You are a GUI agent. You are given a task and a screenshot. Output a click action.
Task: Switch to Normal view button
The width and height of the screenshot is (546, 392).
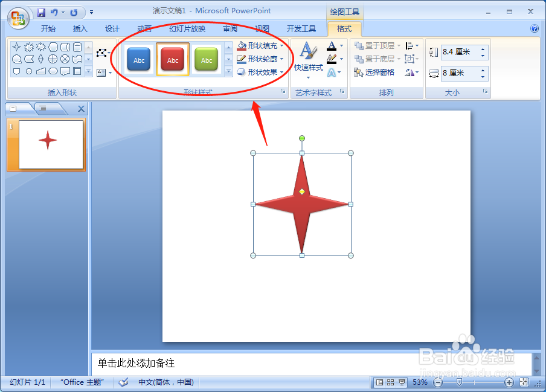(x=379, y=382)
